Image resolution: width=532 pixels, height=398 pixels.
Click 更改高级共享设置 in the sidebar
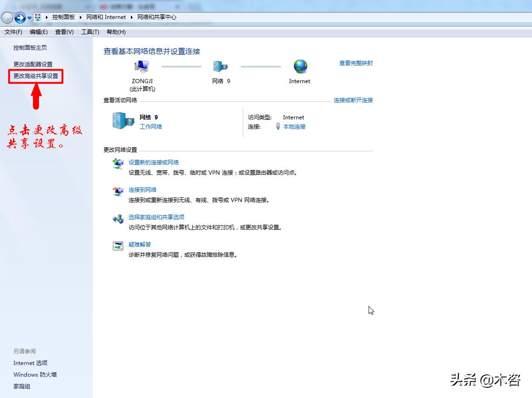(x=36, y=76)
